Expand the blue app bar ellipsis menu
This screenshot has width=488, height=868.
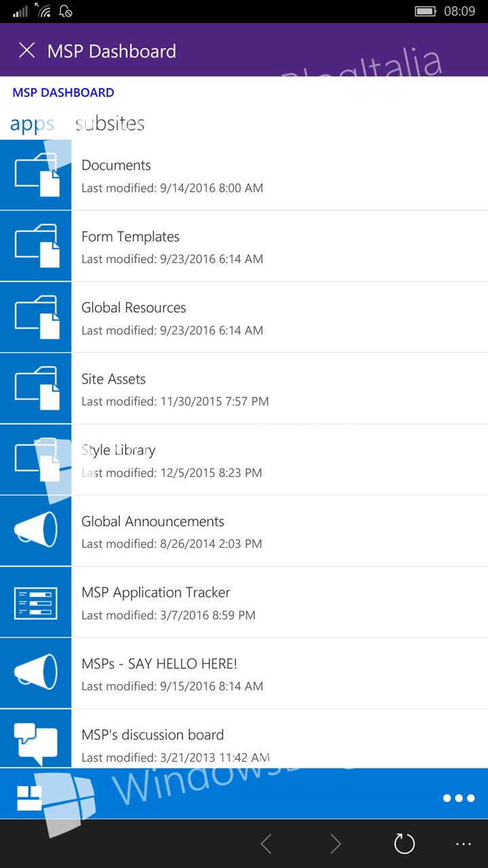[x=459, y=798]
